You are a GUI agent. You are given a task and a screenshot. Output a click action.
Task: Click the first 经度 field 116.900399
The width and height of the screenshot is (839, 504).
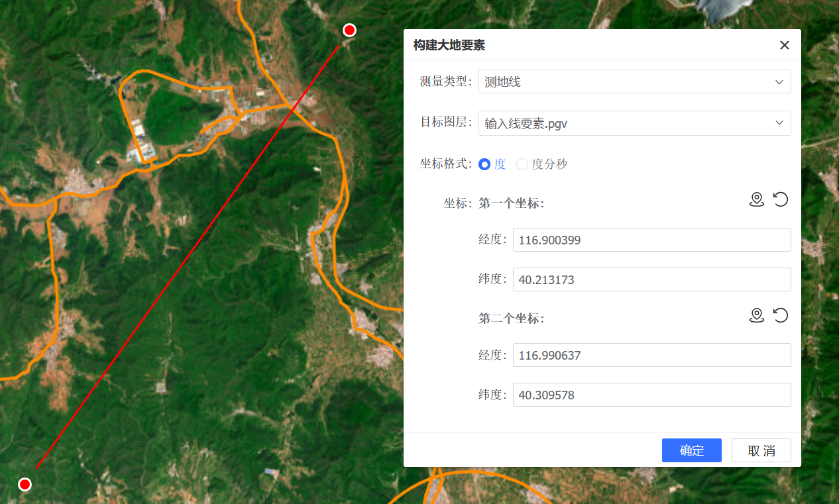coord(651,240)
